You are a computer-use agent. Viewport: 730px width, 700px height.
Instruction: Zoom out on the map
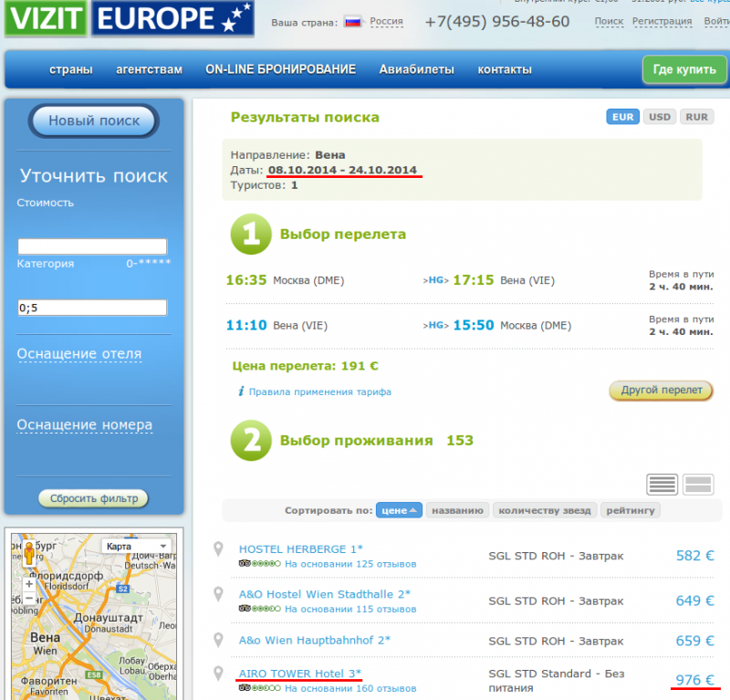(x=29, y=597)
